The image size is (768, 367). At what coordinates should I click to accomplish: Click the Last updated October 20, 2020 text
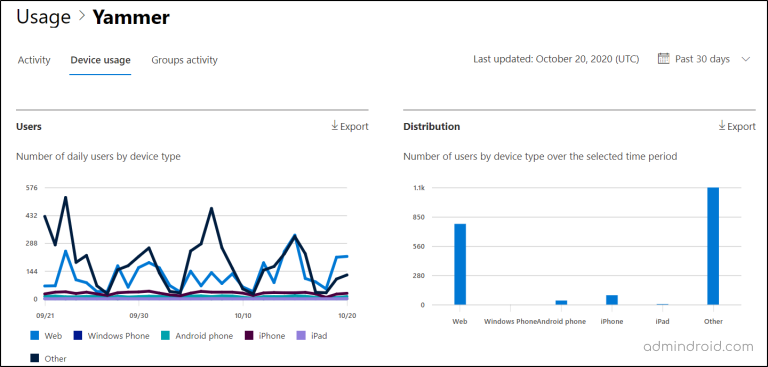pyautogui.click(x=556, y=59)
